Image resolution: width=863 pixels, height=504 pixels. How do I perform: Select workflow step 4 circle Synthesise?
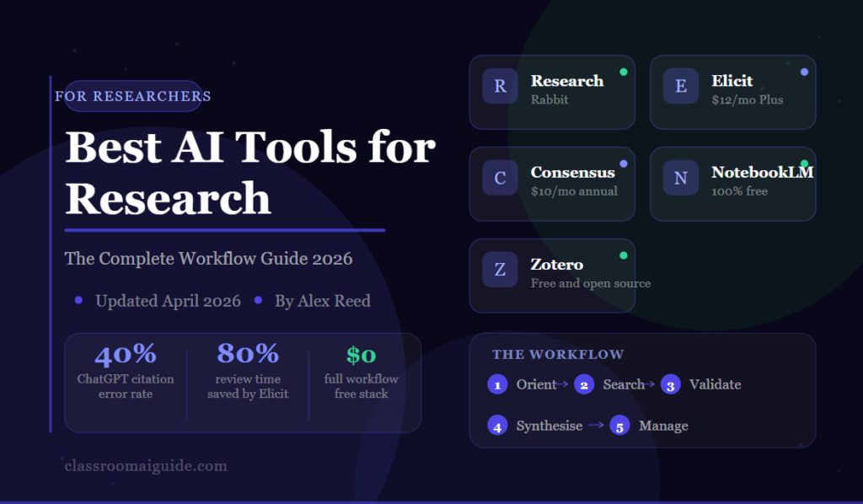tap(497, 426)
